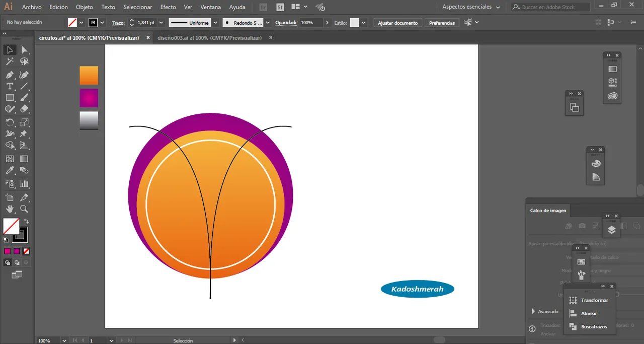
Task: Click the magenta gradient swatch square
Action: (x=89, y=98)
